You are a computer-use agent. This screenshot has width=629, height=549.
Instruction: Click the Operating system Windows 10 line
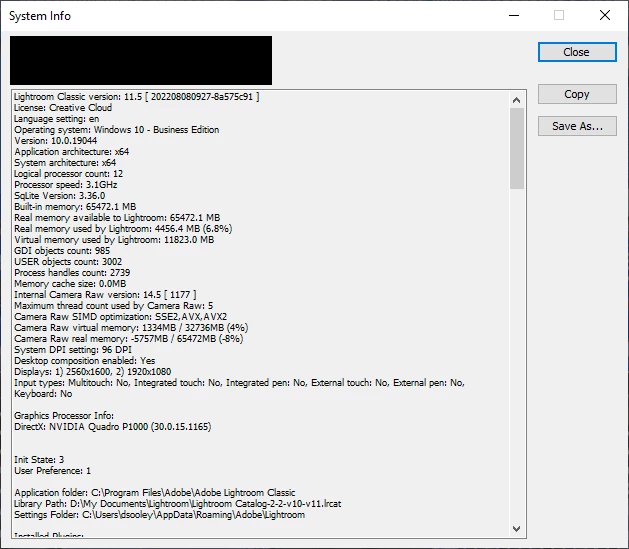117,130
